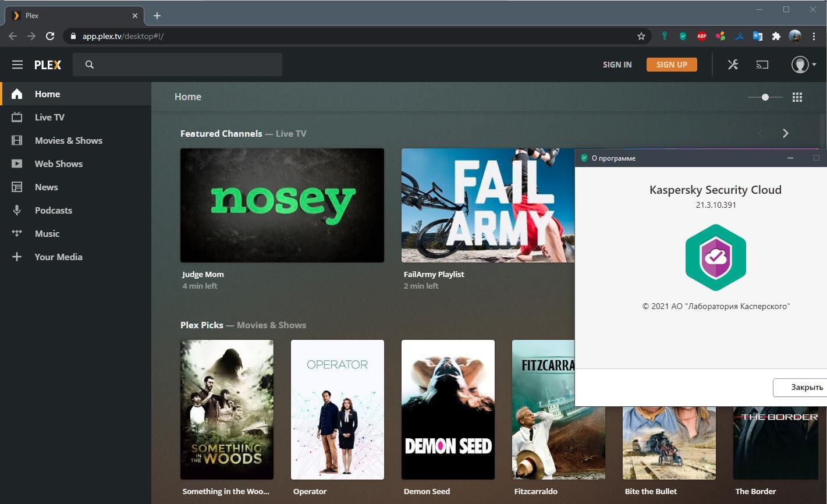
Task: Click the search magnifier icon
Action: [x=89, y=65]
